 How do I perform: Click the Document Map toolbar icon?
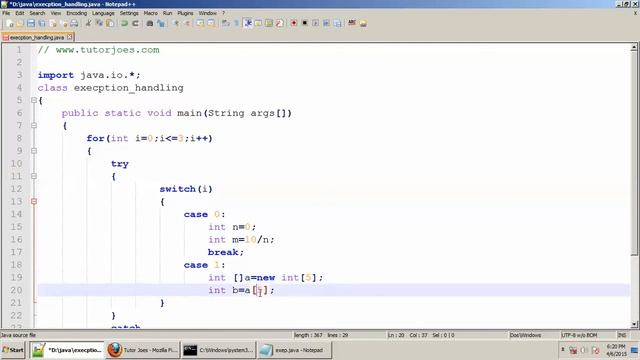coord(269,23)
